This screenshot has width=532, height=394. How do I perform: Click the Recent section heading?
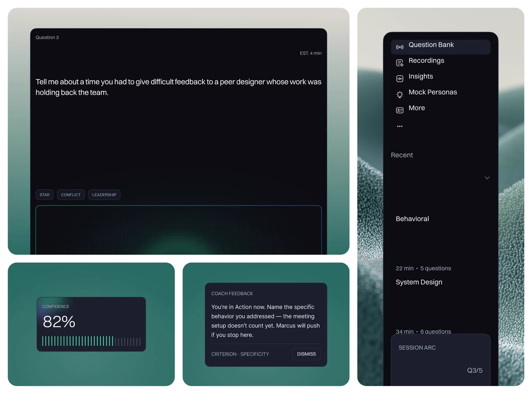402,155
